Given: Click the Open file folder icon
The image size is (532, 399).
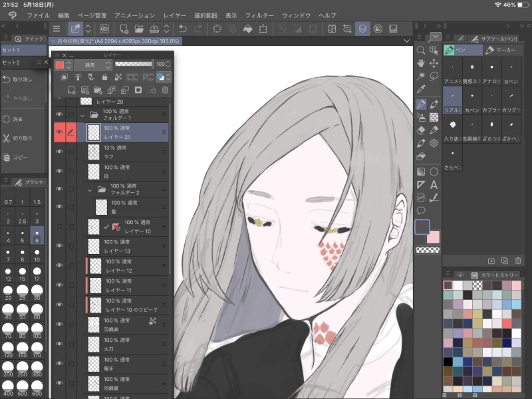Looking at the screenshot, I should [139, 29].
